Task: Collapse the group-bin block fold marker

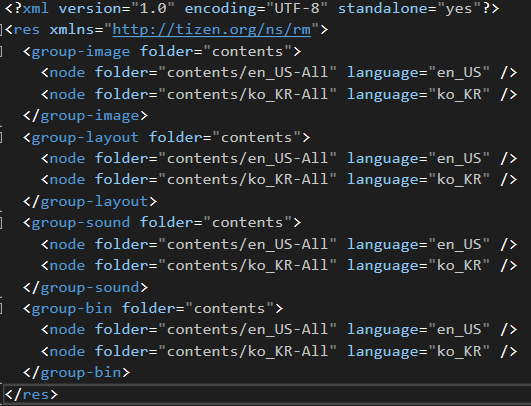Action: (1, 308)
